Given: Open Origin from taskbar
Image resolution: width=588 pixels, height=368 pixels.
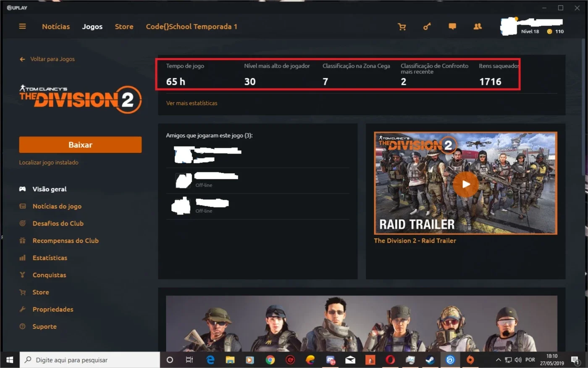Looking at the screenshot, I should pyautogui.click(x=470, y=360).
